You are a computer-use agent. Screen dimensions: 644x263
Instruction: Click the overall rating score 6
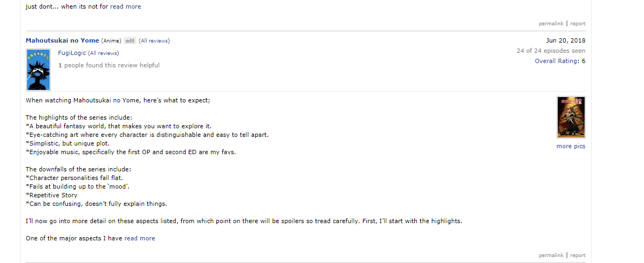click(x=584, y=61)
